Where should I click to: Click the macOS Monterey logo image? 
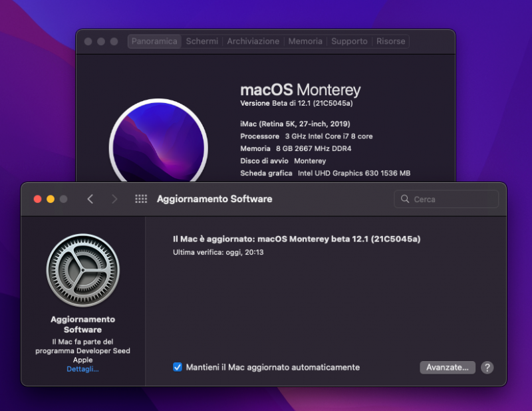tap(158, 140)
